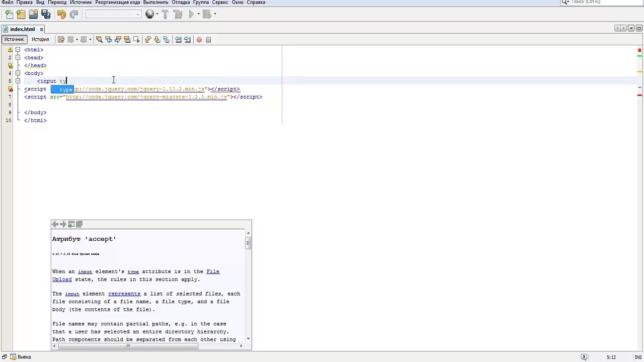
Task: Collapse the head tag fold
Action: (18, 58)
